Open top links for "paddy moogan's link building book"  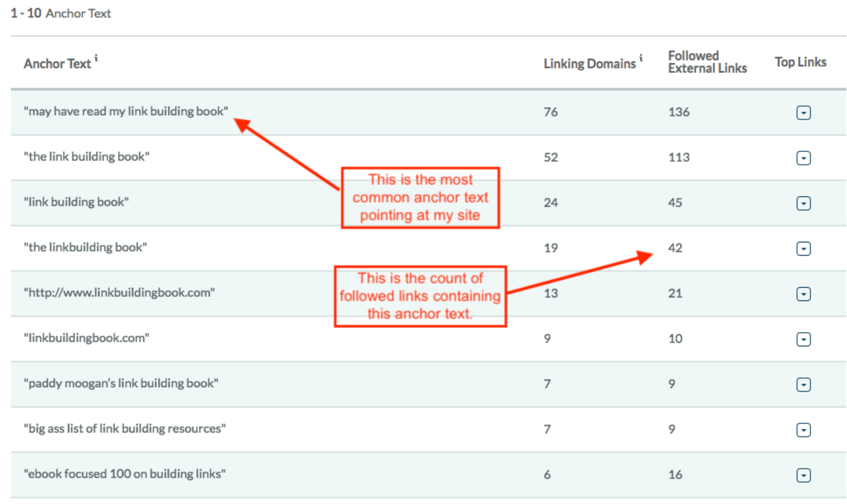[x=803, y=385]
